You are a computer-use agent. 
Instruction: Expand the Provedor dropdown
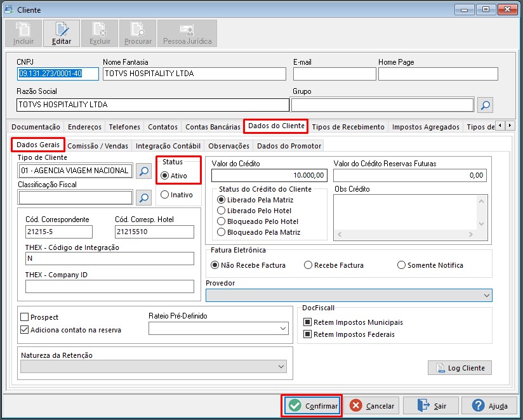[487, 296]
